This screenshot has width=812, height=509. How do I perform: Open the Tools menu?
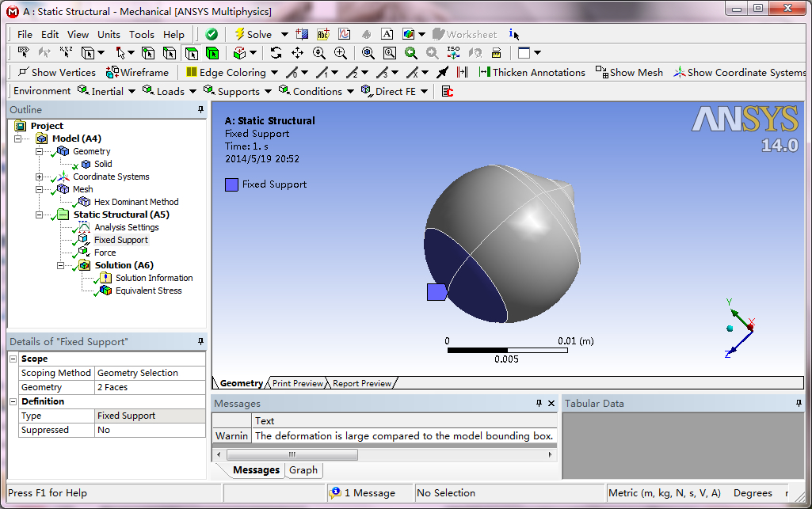141,34
